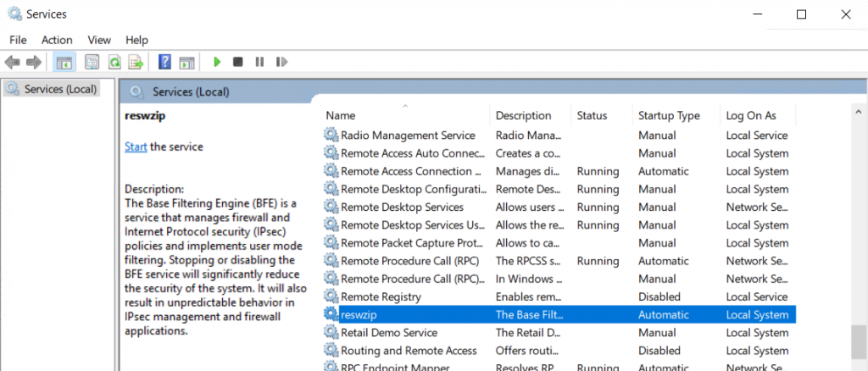Click gear icon beside Remote Desktop Configurati...

pyautogui.click(x=331, y=189)
